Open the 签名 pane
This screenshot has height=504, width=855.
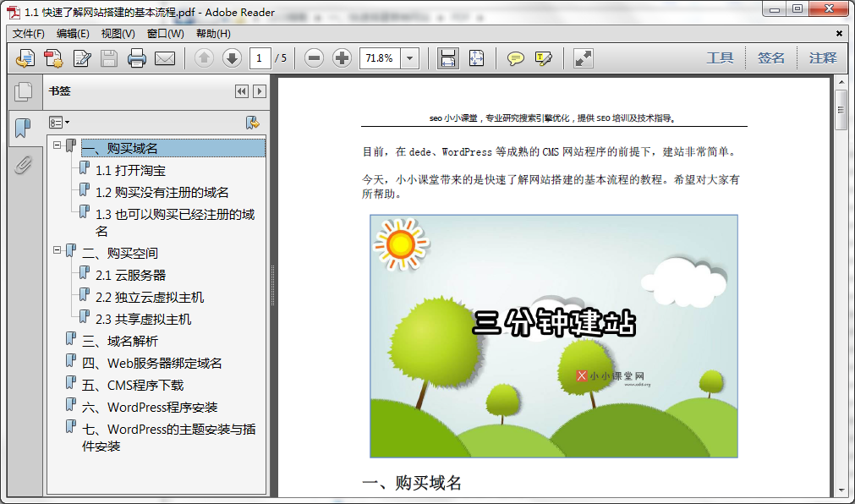(771, 58)
